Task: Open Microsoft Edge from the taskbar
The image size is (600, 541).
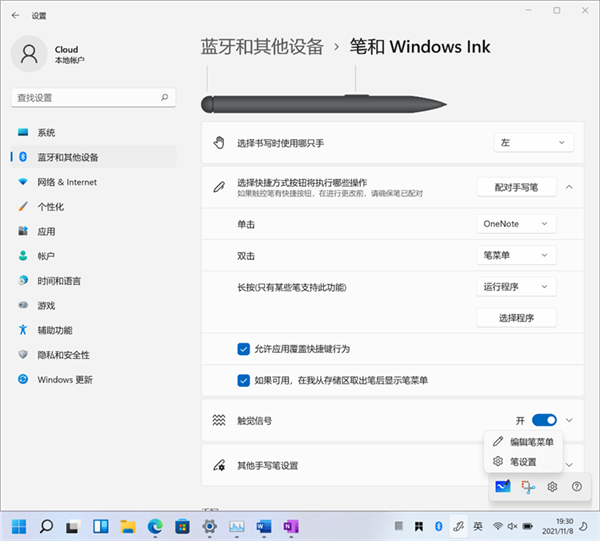Action: pyautogui.click(x=155, y=526)
